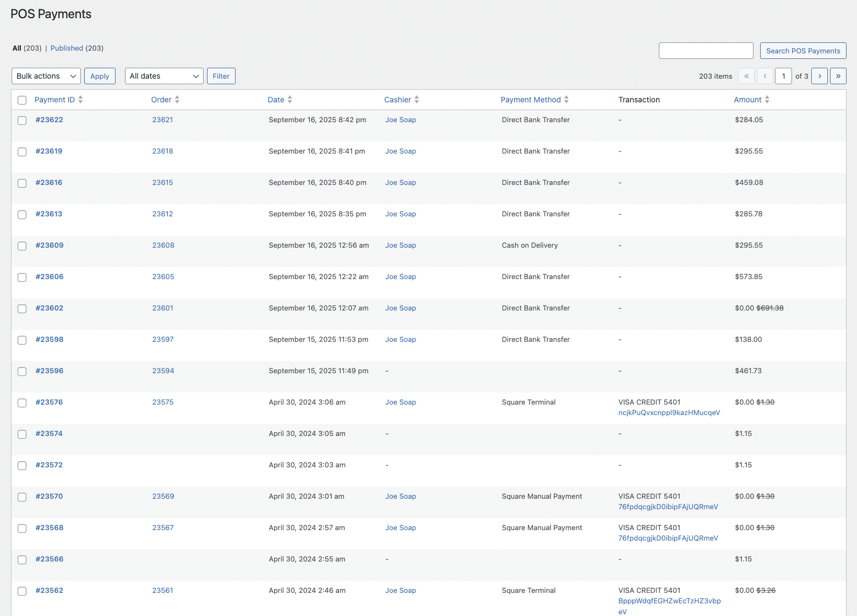Viewport: 857px width, 616px height.
Task: Sort by Payment ID column arrows
Action: (80, 100)
